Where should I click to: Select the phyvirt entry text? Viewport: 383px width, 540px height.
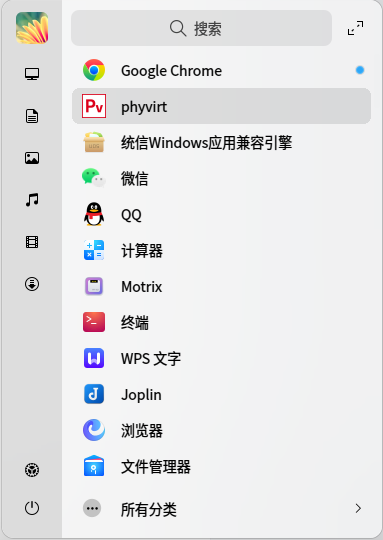coord(144,107)
